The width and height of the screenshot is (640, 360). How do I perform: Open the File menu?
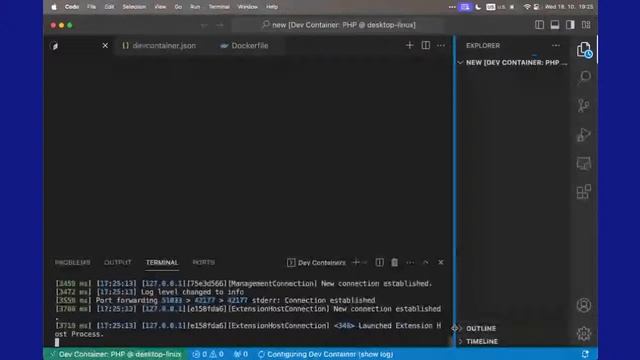point(91,7)
